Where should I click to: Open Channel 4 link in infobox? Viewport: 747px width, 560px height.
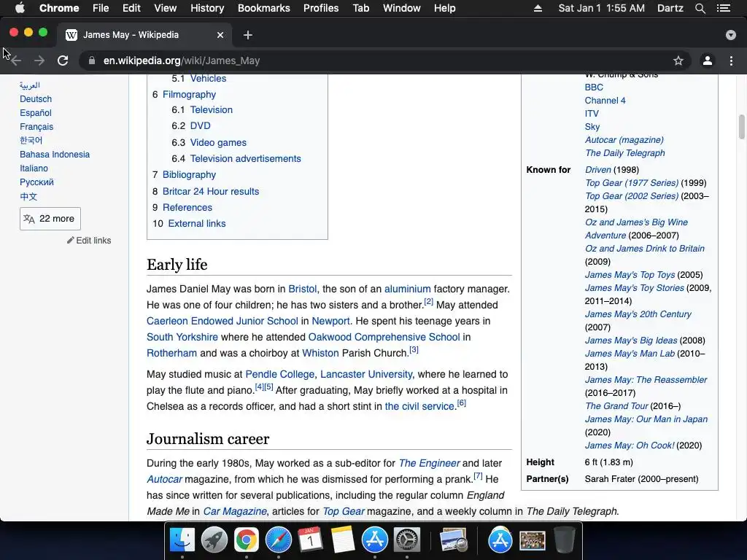605,101
